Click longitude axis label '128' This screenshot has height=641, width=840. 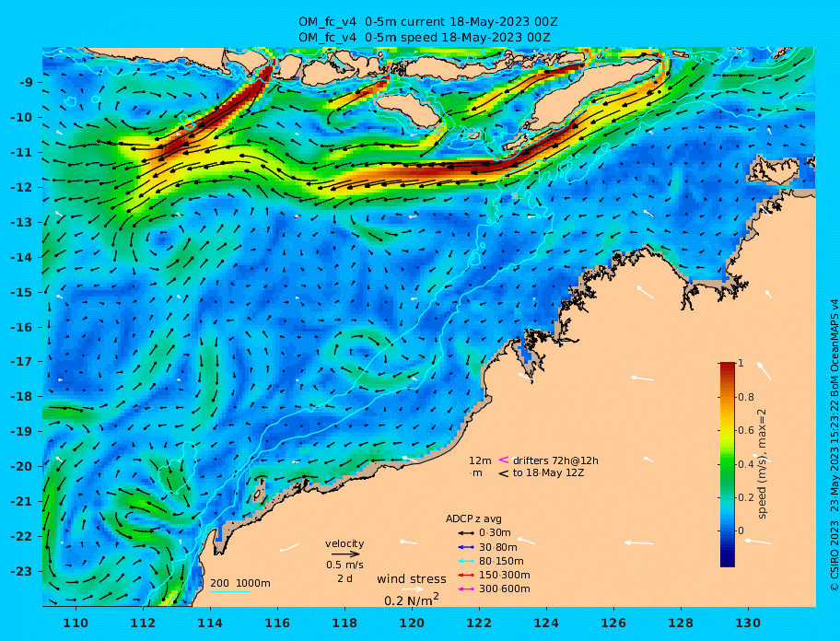click(x=681, y=623)
